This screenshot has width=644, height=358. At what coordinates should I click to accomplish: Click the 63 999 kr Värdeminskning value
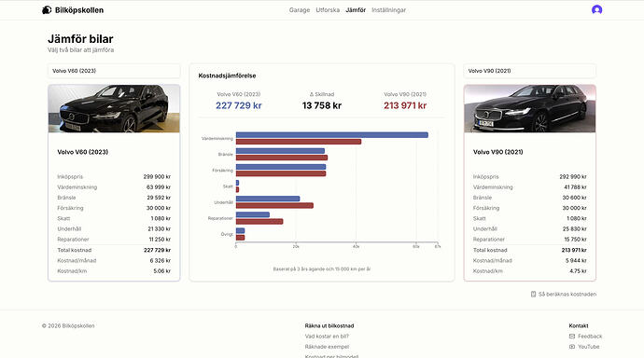[159, 187]
